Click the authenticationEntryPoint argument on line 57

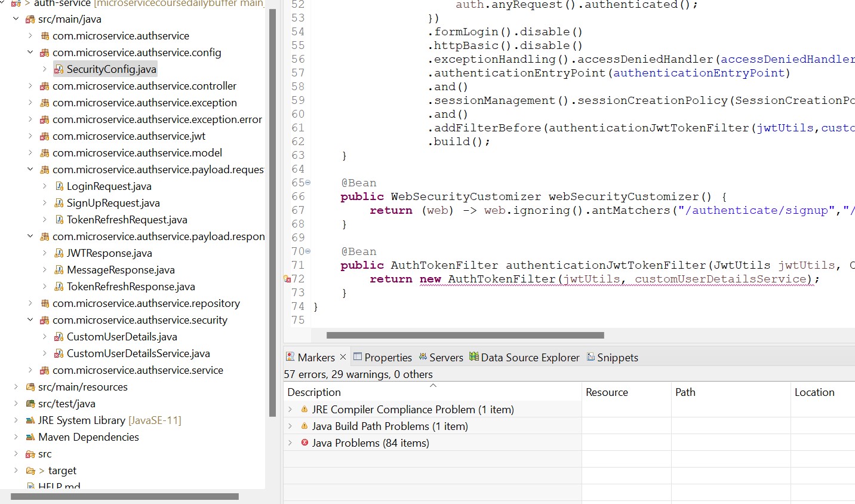pos(699,73)
